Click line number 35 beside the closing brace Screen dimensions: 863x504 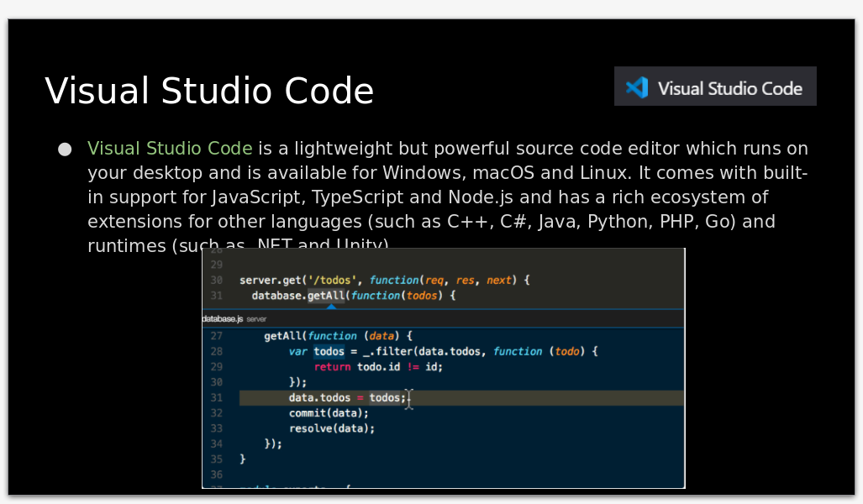pyautogui.click(x=216, y=459)
